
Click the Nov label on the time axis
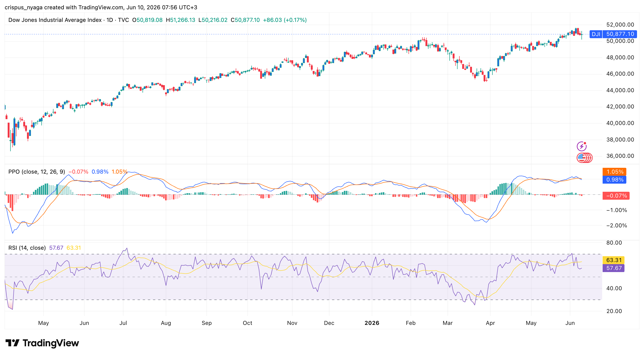point(292,323)
